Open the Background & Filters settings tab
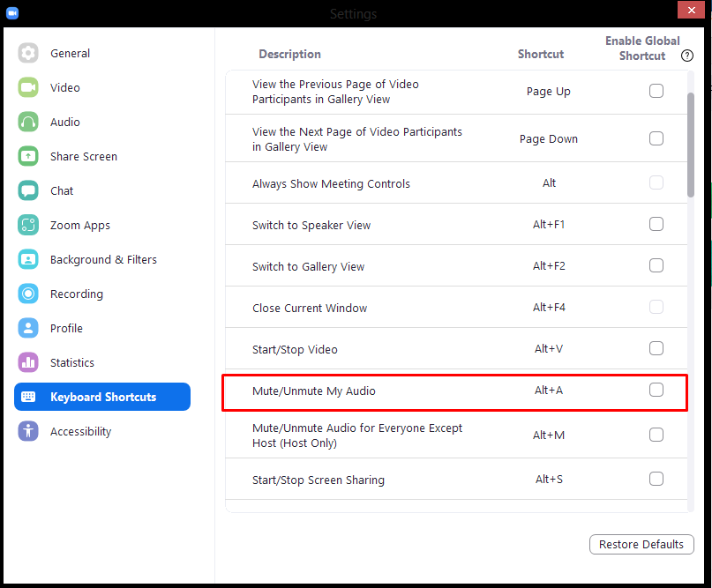 click(103, 259)
